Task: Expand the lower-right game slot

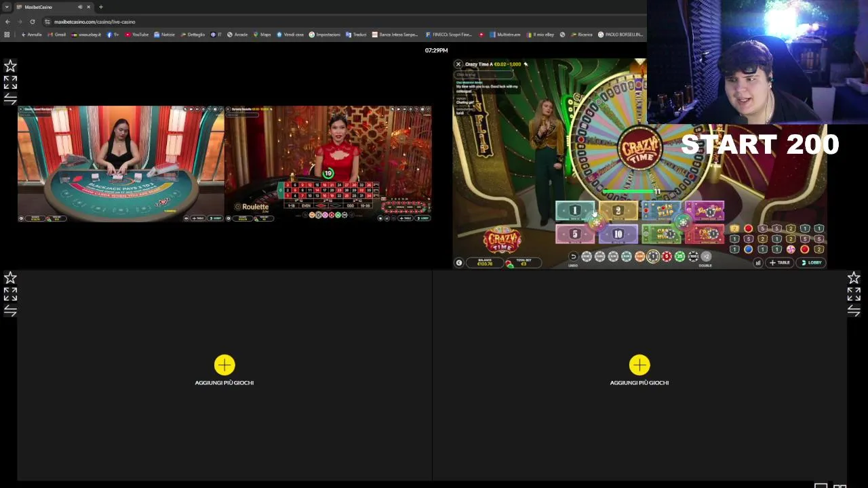Action: [854, 294]
